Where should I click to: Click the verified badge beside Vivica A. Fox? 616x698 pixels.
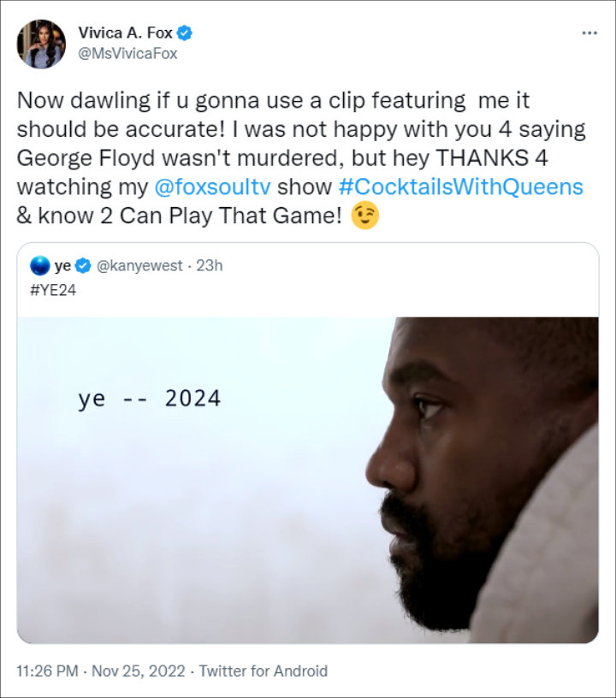pyautogui.click(x=184, y=34)
